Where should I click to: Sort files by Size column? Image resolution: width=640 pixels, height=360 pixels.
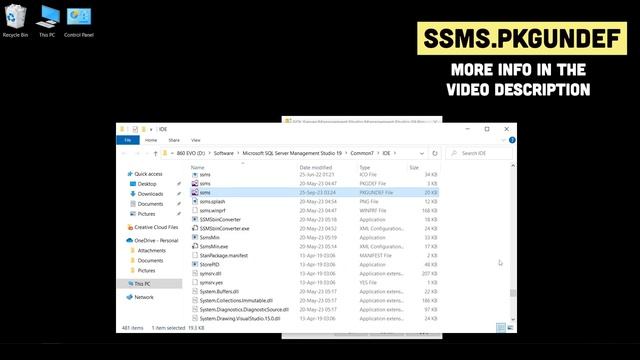414,167
